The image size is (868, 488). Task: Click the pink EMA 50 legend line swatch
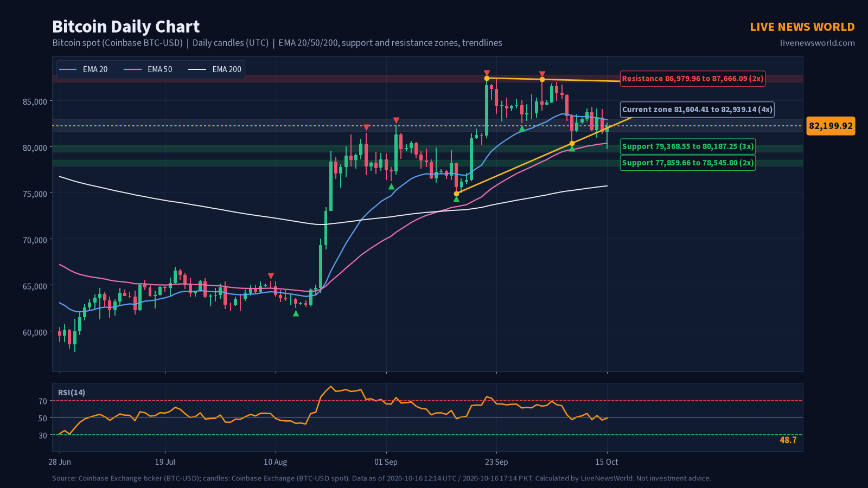pyautogui.click(x=133, y=69)
